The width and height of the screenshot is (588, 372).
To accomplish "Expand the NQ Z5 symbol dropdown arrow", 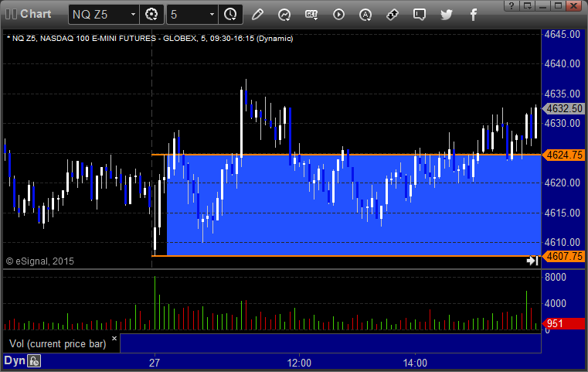I will pos(133,15).
